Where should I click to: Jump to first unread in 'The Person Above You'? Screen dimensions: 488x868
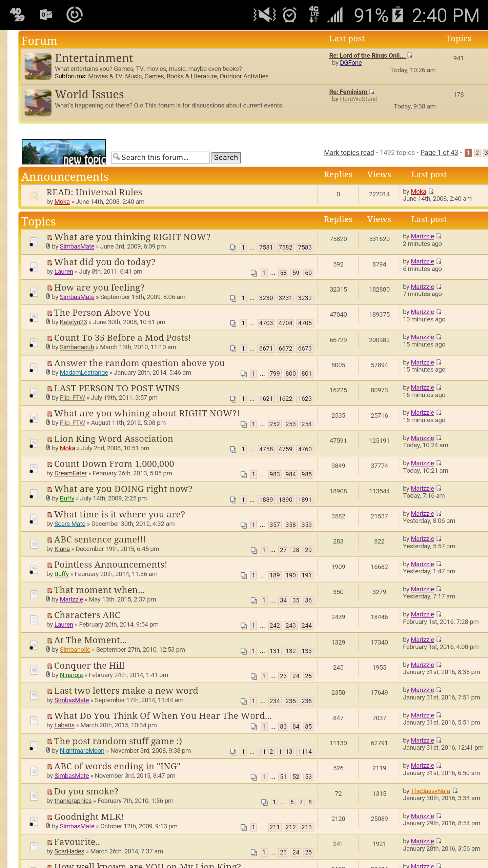coord(49,313)
